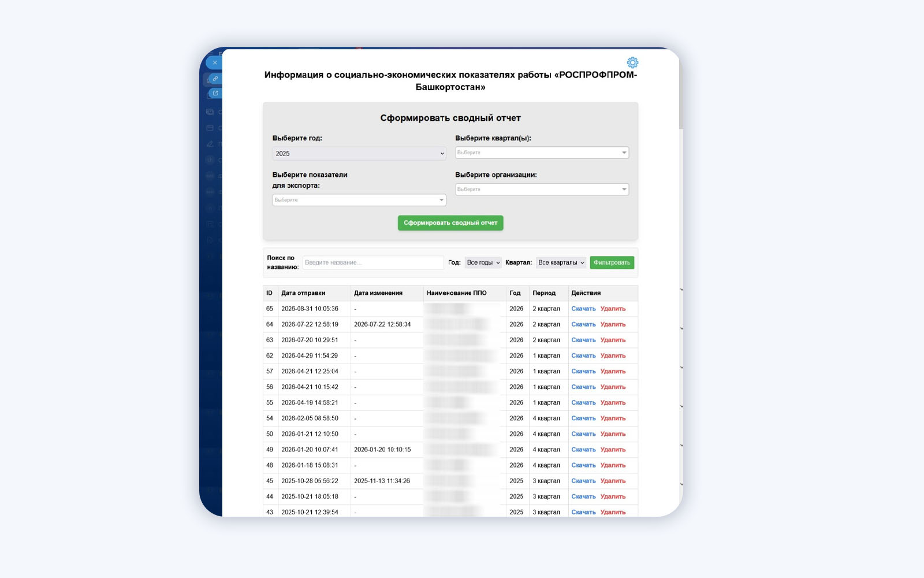This screenshot has height=578, width=924.
Task: Expand the quarter(s) multi-select dropdown
Action: (x=542, y=153)
